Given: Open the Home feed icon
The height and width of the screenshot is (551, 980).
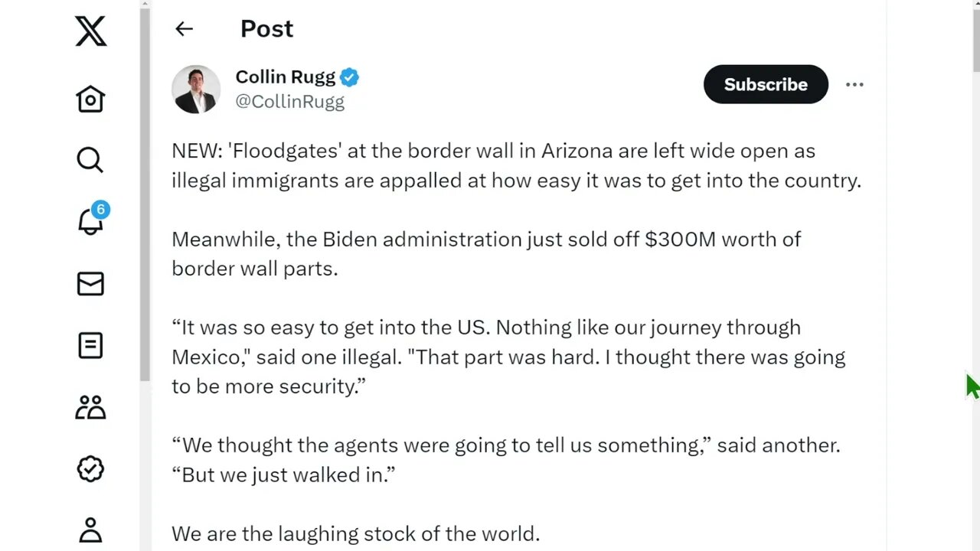Looking at the screenshot, I should (x=90, y=99).
